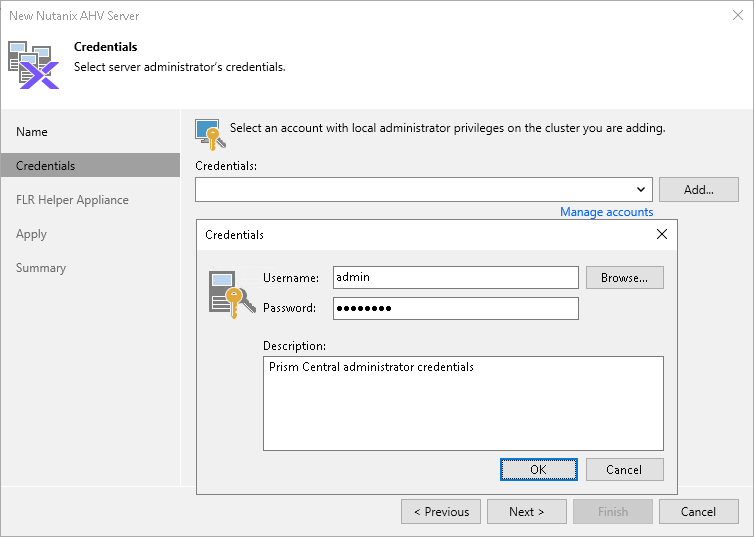
Task: Close the New Nutanix AHV Server window
Action: pos(737,15)
